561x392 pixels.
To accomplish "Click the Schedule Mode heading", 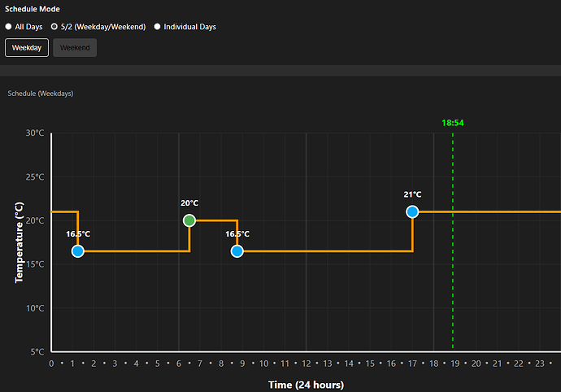I will coord(33,9).
